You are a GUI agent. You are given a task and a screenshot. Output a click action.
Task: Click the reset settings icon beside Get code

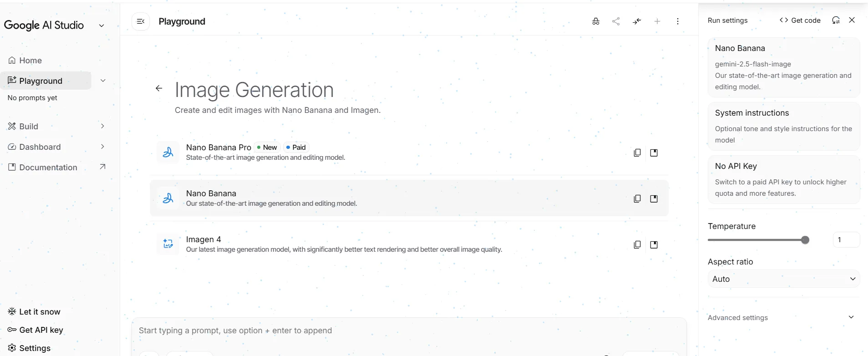pos(836,20)
